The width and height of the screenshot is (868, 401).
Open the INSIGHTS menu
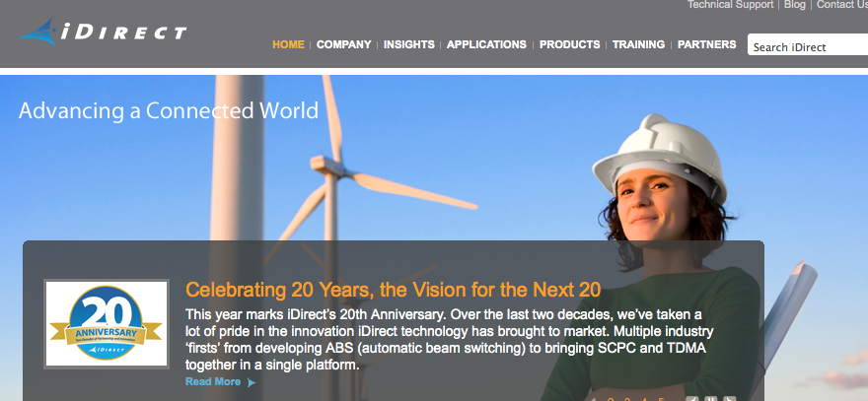click(x=409, y=44)
